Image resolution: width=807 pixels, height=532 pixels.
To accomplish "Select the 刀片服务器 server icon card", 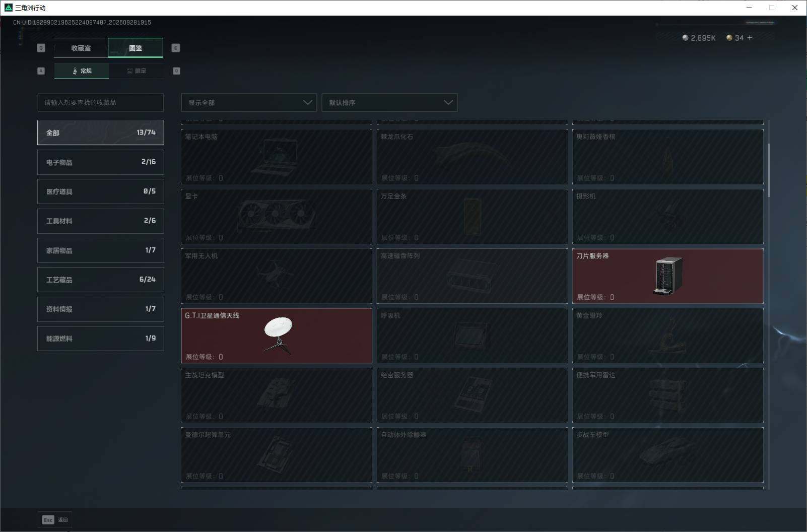I will [668, 276].
